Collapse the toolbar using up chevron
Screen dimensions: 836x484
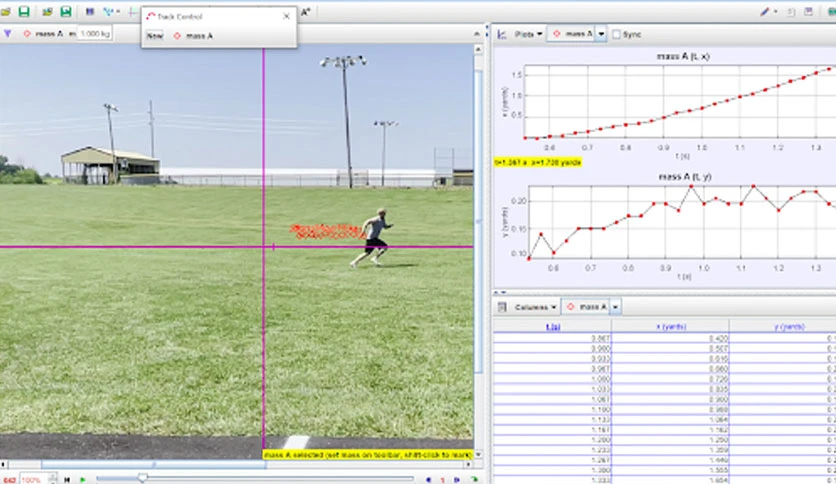476,34
